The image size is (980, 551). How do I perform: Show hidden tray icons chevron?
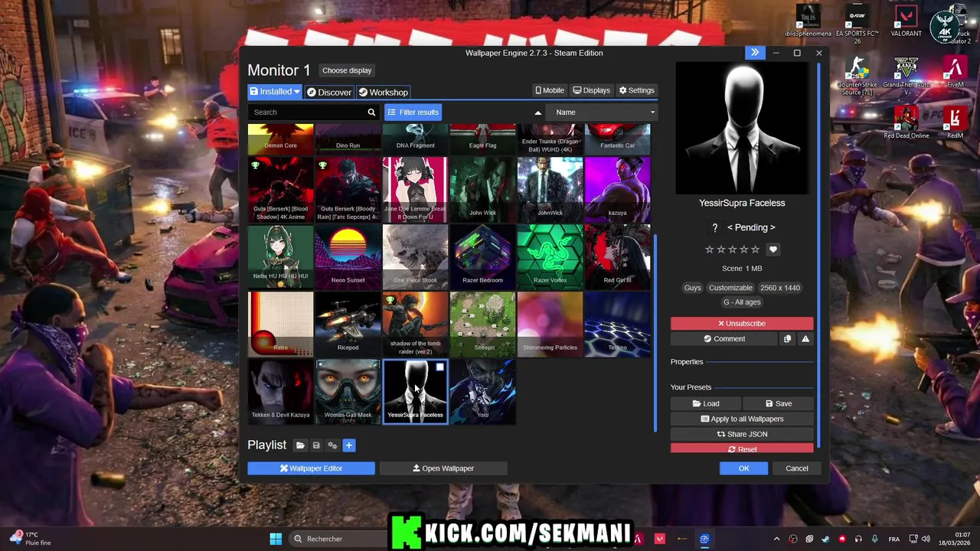pyautogui.click(x=776, y=540)
